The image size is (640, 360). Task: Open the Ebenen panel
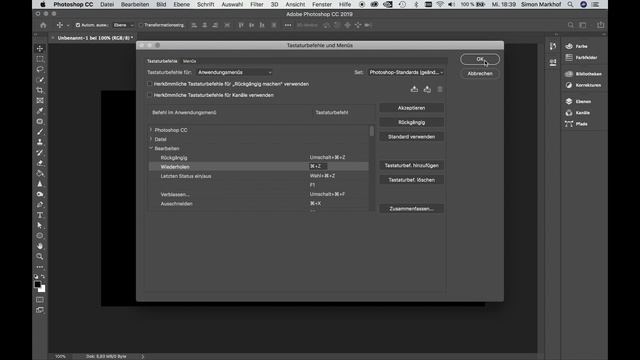tap(579, 101)
